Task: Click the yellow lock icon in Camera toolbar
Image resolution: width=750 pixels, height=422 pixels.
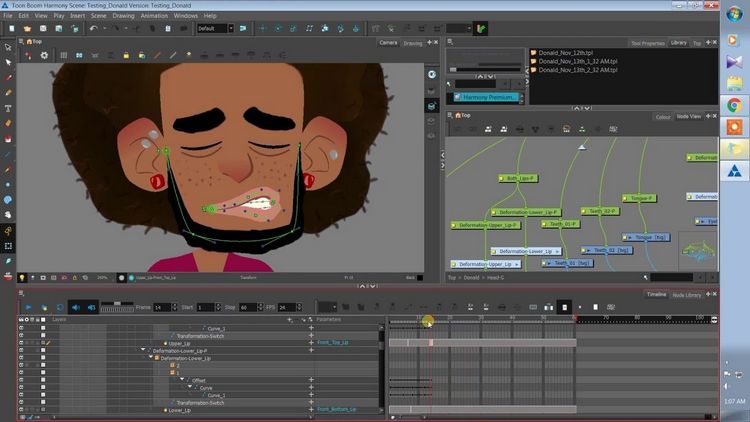Action: coord(126,56)
